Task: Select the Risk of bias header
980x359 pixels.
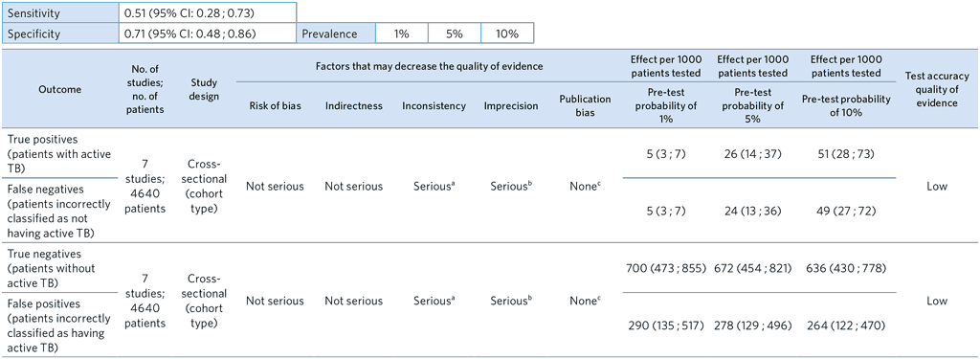Action: 275,105
